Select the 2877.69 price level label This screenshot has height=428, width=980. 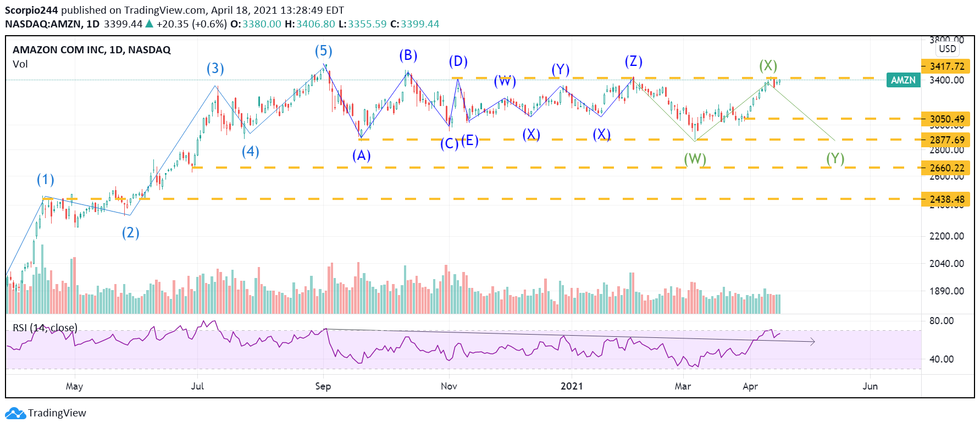945,140
